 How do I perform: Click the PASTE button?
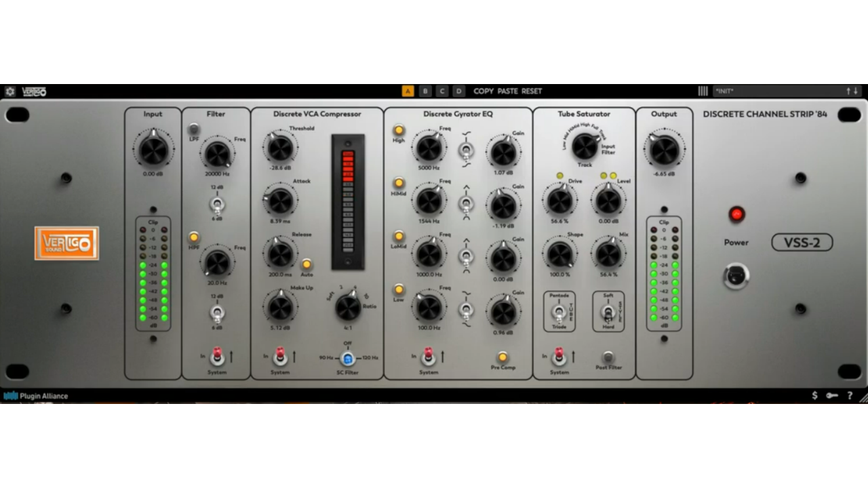pyautogui.click(x=508, y=91)
